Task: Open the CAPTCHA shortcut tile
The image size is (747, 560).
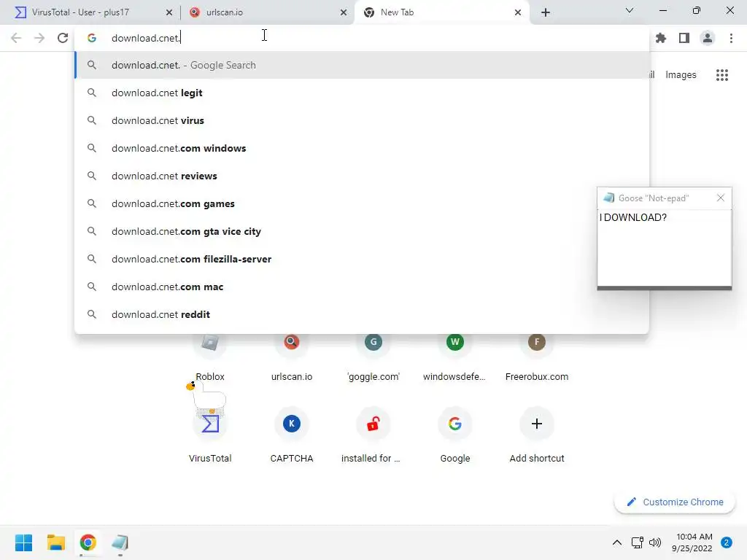Action: (292, 435)
